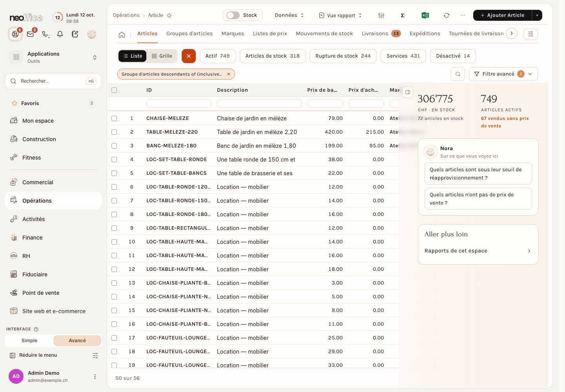Click the Ajouter Article button

[503, 15]
